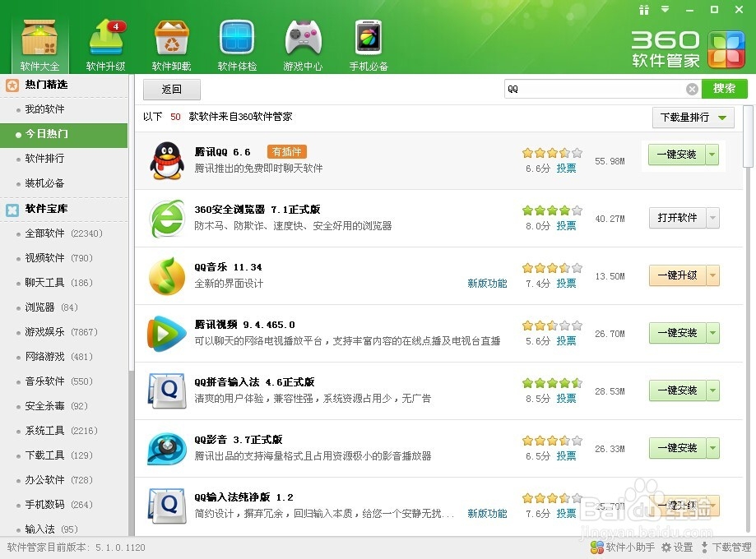
Task: Clear the QQ search box with the X
Action: pyautogui.click(x=692, y=89)
